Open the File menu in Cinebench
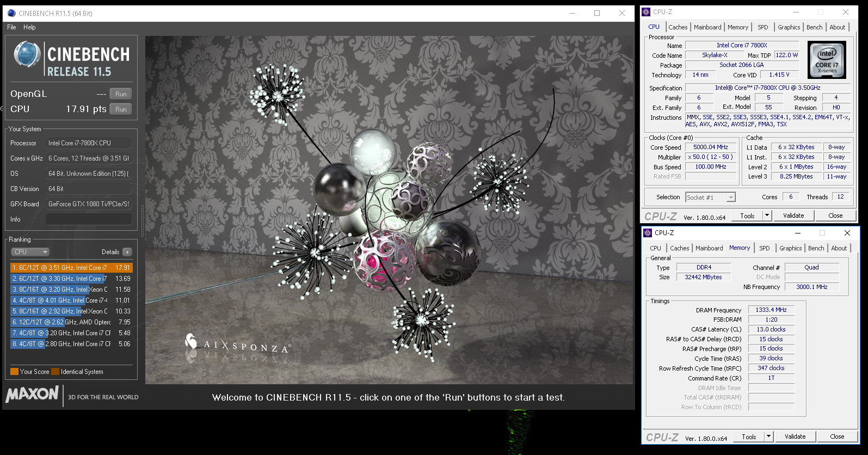 (11, 27)
